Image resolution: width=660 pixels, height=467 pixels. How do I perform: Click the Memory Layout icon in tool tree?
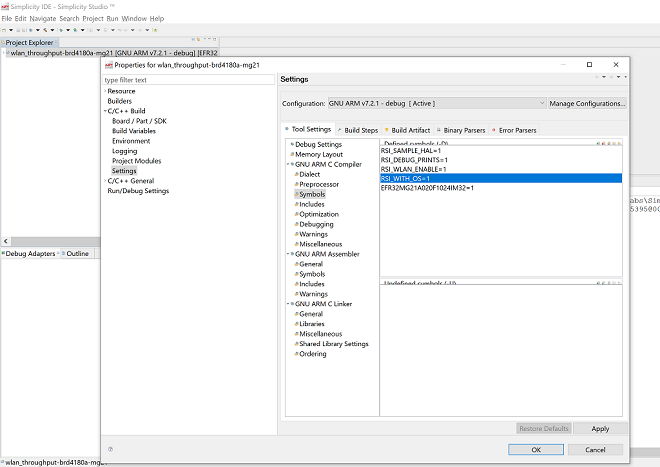click(x=291, y=155)
